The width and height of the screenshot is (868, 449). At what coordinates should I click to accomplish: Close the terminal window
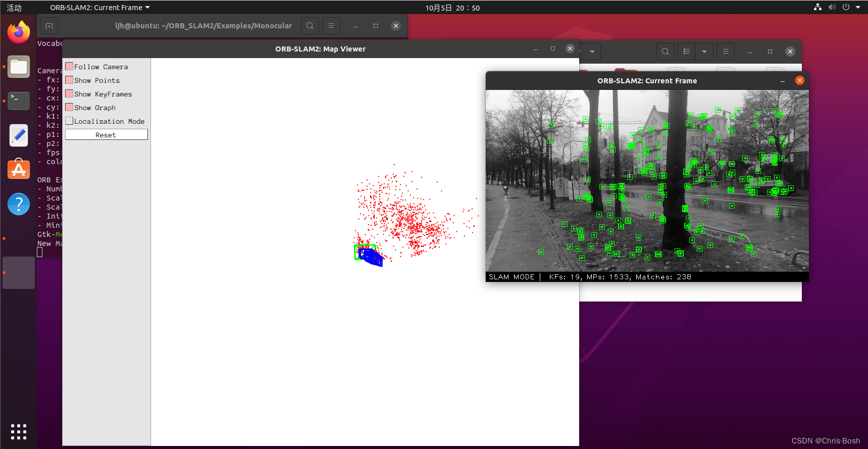pyautogui.click(x=396, y=26)
